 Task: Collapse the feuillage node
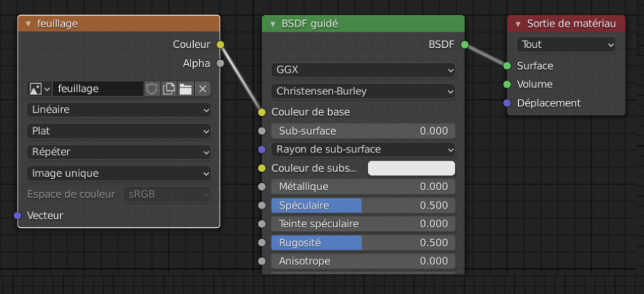pos(28,24)
